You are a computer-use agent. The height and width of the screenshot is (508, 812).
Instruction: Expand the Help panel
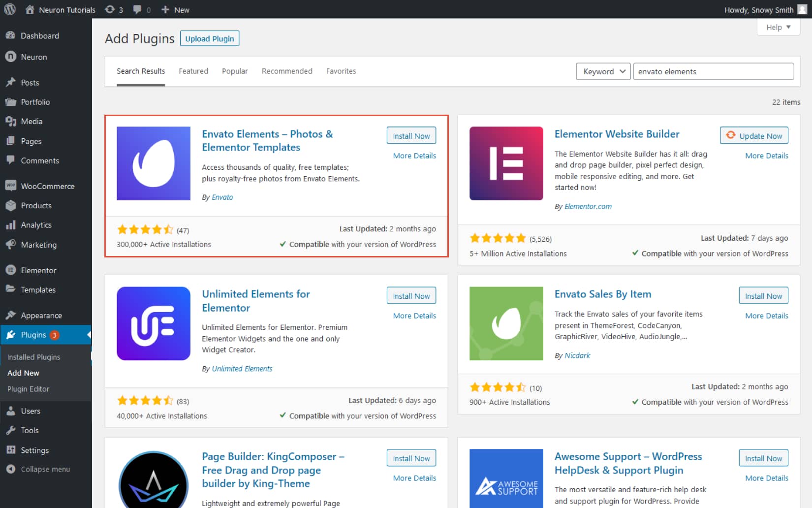pyautogui.click(x=778, y=27)
